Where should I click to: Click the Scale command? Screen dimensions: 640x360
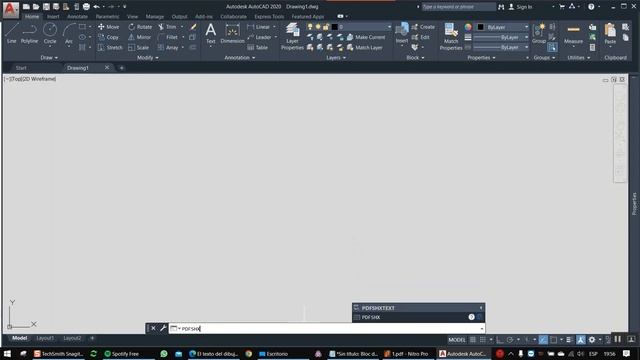[138, 47]
